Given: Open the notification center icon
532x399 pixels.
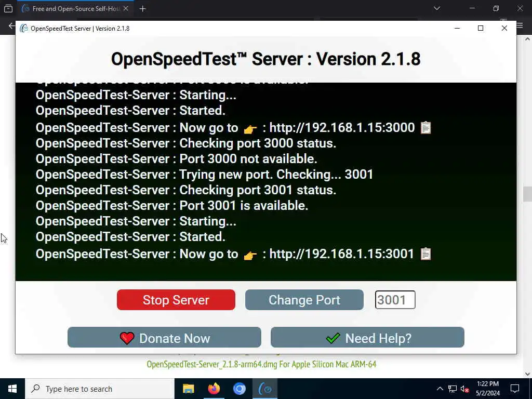Looking at the screenshot, I should click(515, 389).
